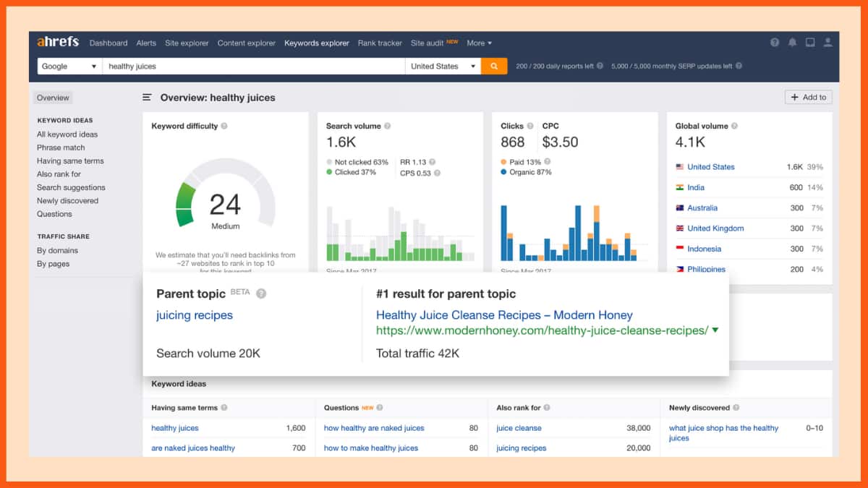Click Questions column info icon
This screenshot has width=868, height=488.
[x=380, y=408]
